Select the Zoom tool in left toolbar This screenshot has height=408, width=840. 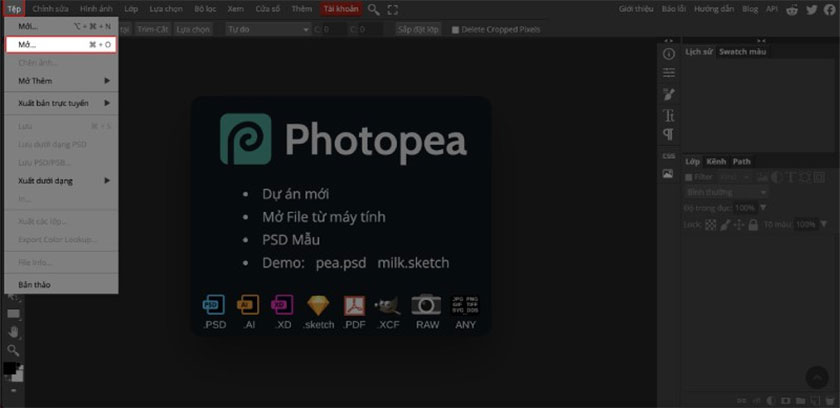click(x=13, y=349)
